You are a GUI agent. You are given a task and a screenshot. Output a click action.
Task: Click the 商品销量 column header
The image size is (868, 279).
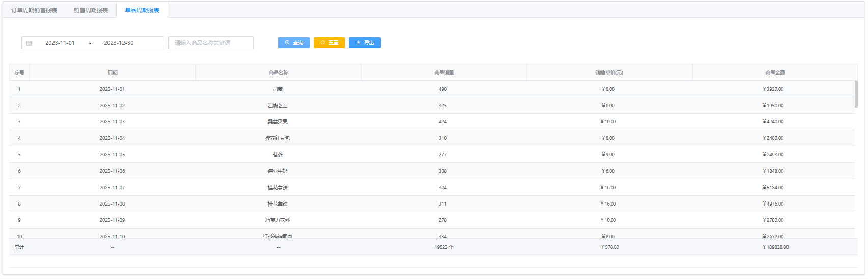coord(444,73)
